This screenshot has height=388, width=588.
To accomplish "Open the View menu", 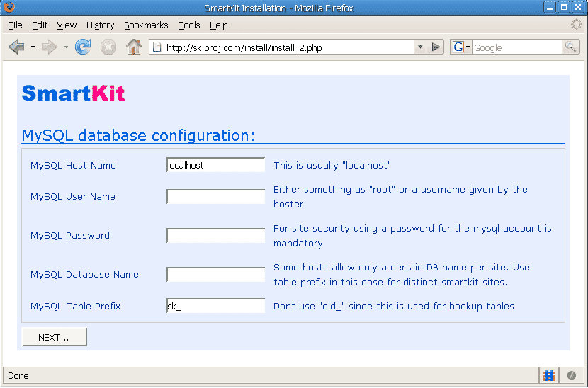I will [x=67, y=25].
